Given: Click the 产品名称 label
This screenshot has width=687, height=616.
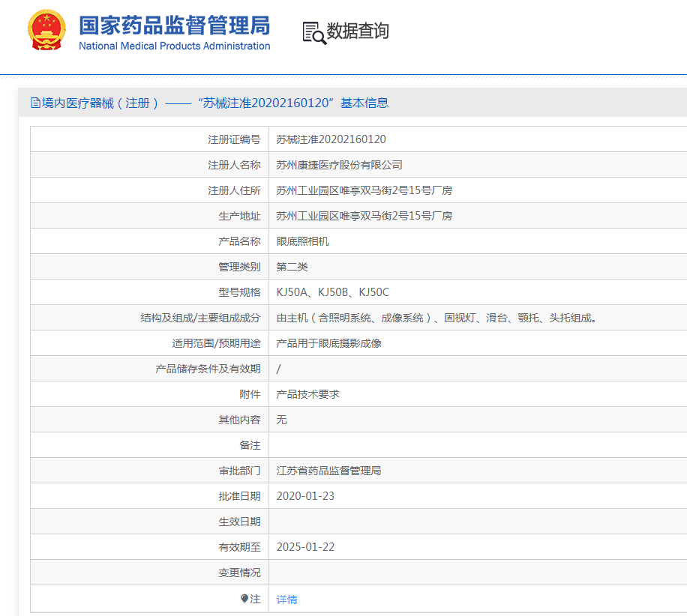Looking at the screenshot, I should 239,241.
